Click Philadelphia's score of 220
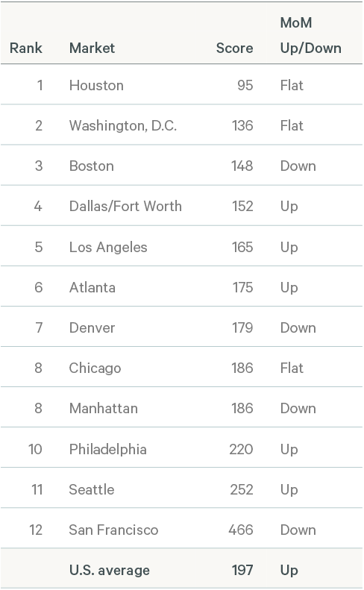The height and width of the screenshot is (590, 364). 241,449
